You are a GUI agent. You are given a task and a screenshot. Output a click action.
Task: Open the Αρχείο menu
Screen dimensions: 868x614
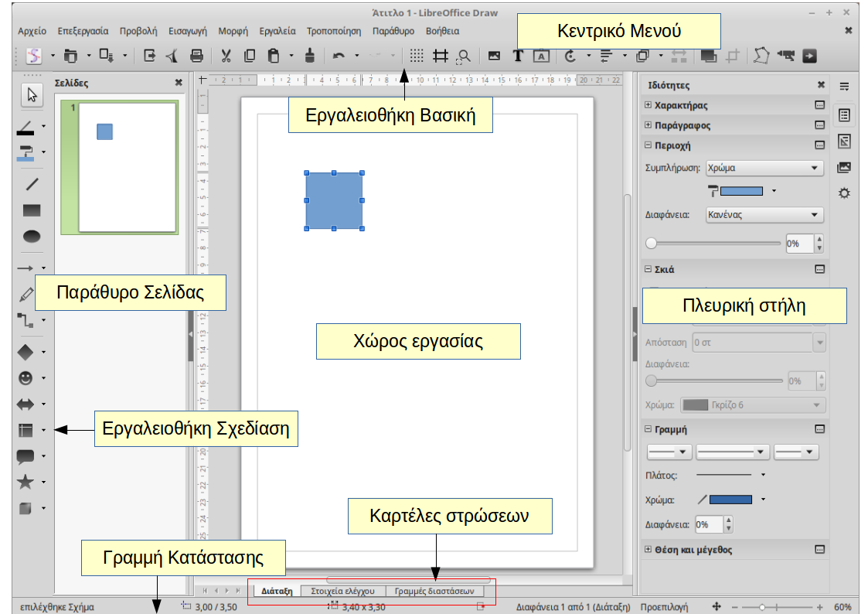32,31
